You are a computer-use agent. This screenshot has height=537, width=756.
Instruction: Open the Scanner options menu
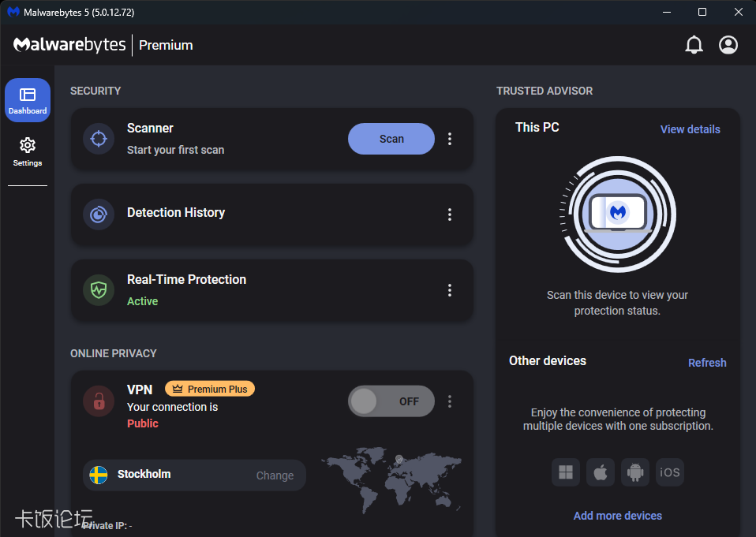[x=450, y=138]
